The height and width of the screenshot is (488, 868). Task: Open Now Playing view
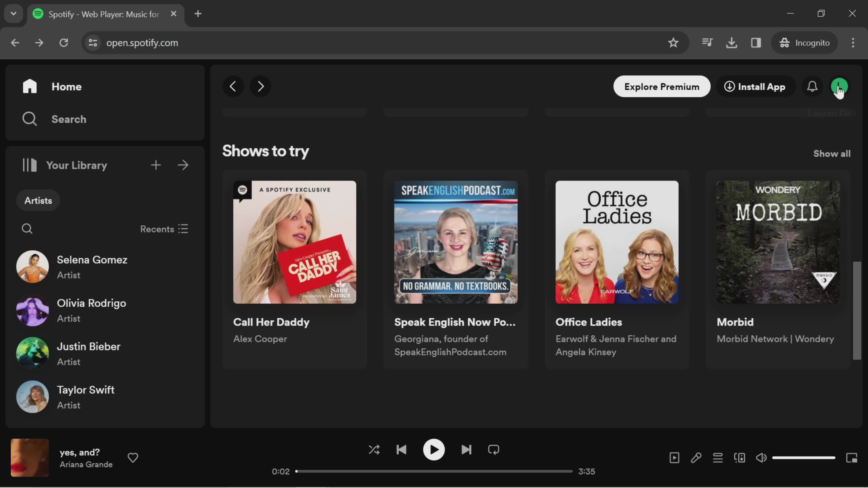[674, 458]
